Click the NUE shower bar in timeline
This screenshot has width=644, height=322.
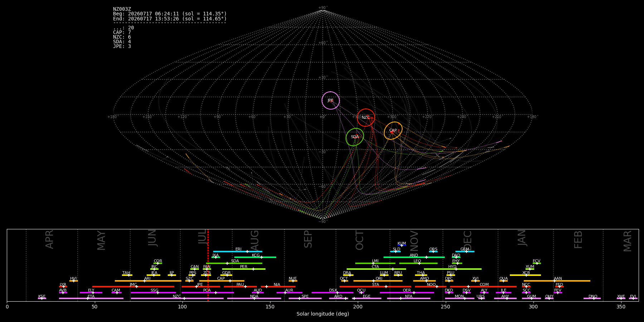coord(293,281)
